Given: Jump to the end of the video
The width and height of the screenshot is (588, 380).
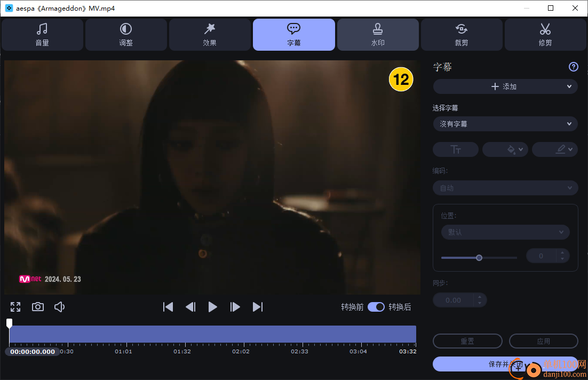Looking at the screenshot, I should (258, 307).
